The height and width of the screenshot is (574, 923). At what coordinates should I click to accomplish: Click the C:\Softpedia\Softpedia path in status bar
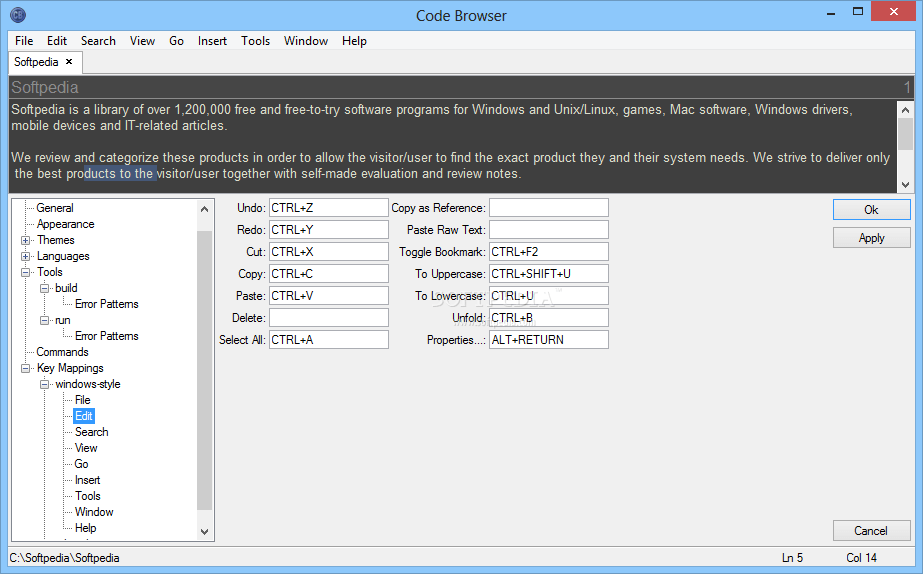tap(64, 558)
